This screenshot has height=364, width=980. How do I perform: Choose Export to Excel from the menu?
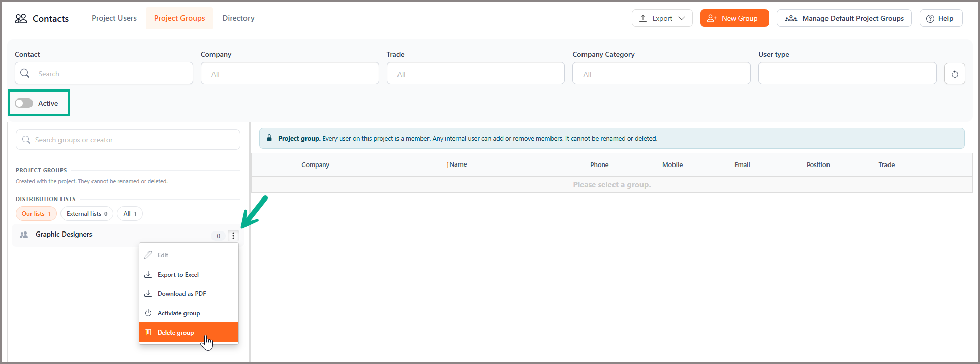(x=189, y=274)
